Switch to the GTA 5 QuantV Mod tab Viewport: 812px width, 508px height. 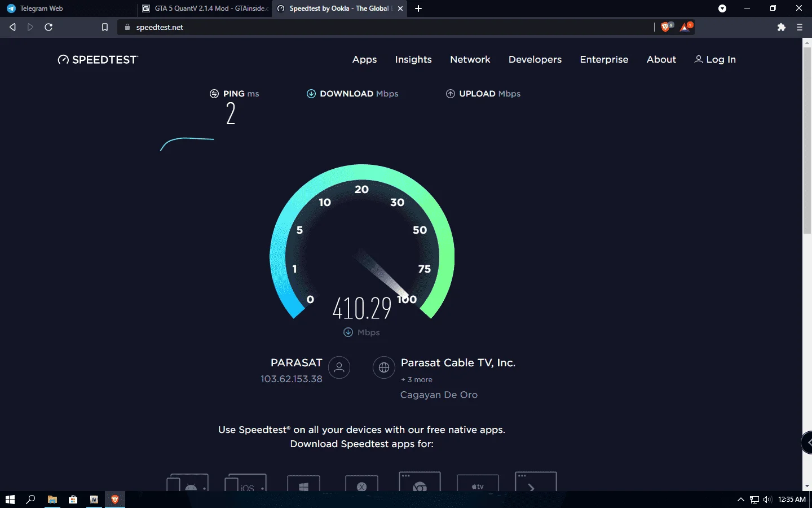[205, 8]
